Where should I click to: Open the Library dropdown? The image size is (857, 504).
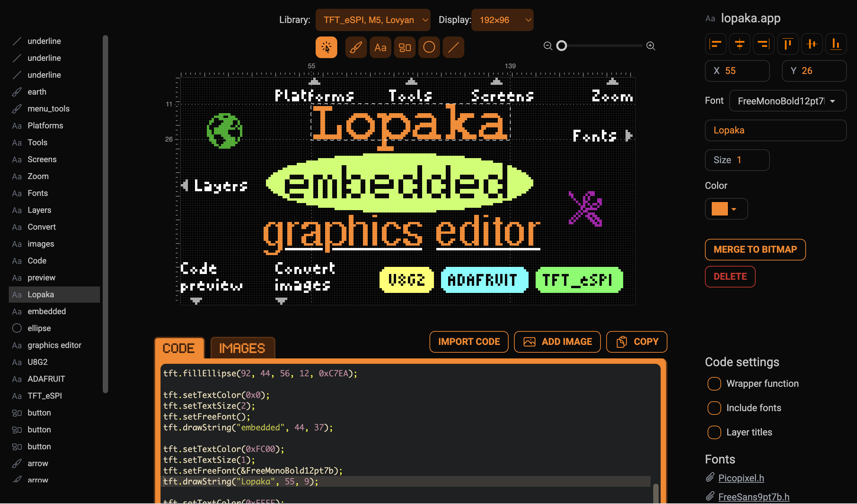(x=373, y=20)
